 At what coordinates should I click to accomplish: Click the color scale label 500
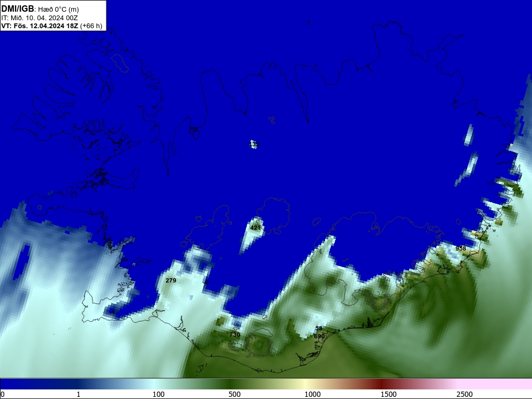[235, 394]
